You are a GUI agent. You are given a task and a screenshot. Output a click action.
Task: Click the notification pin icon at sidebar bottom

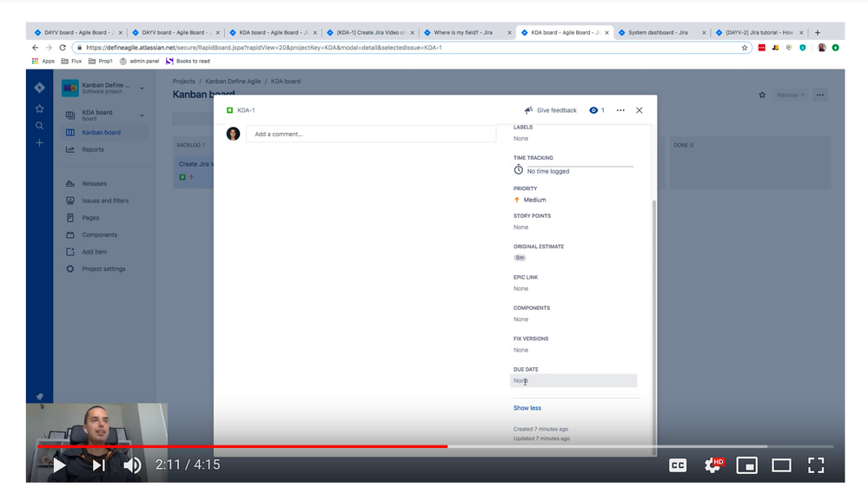pyautogui.click(x=40, y=397)
